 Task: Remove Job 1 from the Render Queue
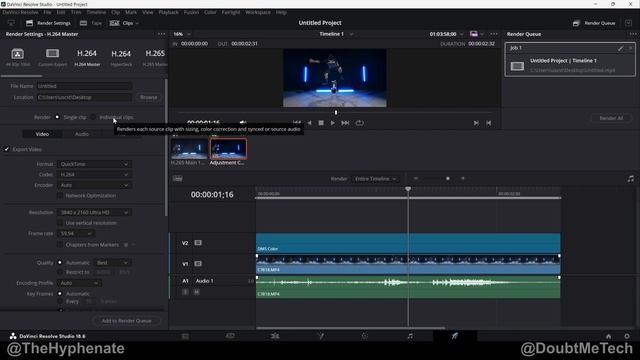(630, 48)
